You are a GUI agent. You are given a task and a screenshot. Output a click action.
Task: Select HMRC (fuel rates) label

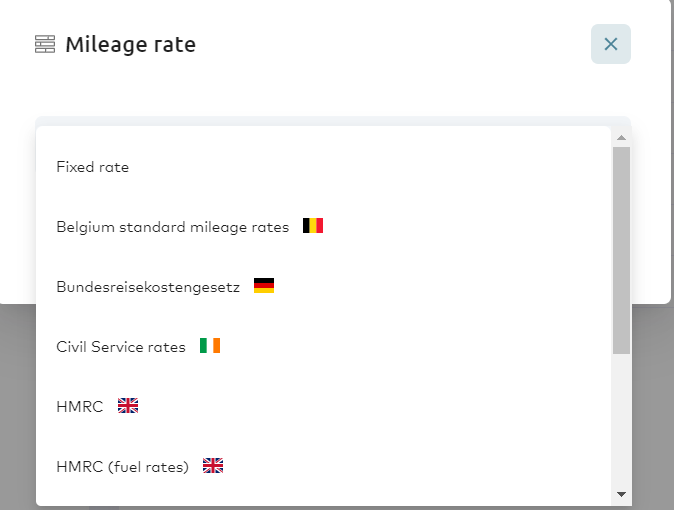pos(123,467)
